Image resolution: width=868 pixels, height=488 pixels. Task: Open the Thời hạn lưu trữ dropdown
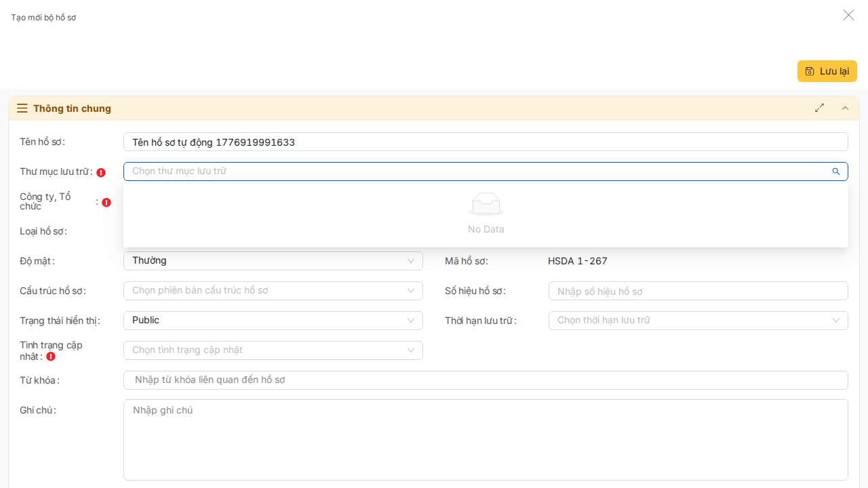pyautogui.click(x=698, y=321)
